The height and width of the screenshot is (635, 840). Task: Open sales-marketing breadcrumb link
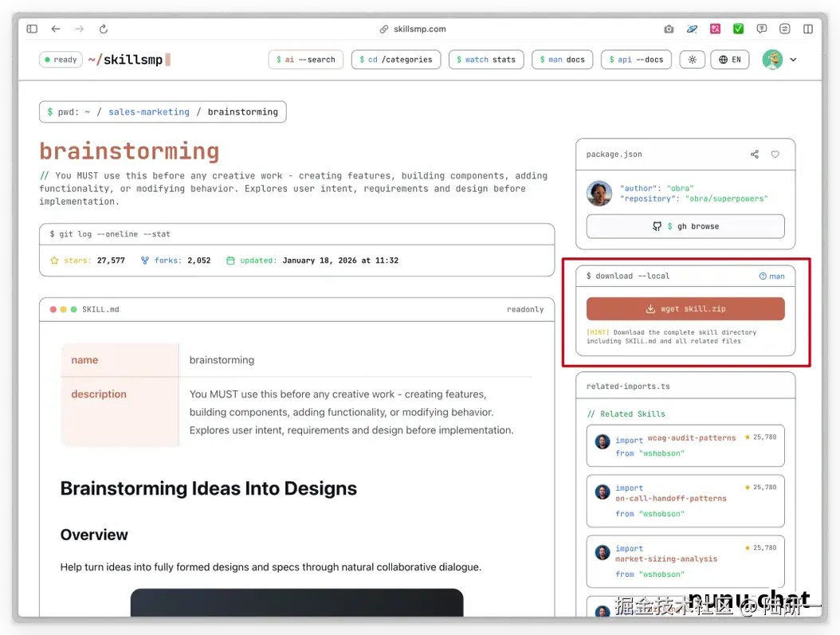click(149, 112)
